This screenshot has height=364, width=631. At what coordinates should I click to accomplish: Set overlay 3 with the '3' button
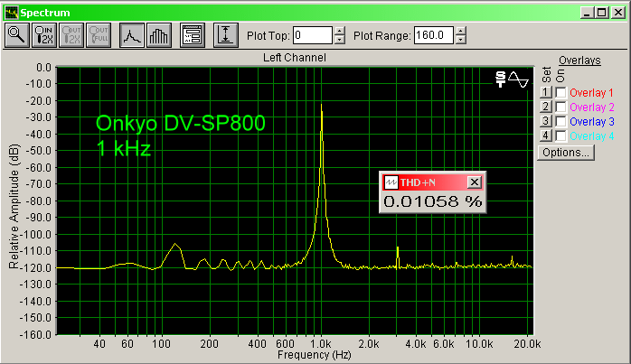point(546,121)
